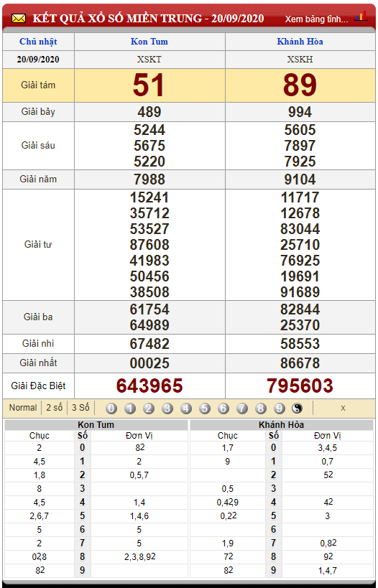Switch to 2 số display mode
378x588 pixels.
pyautogui.click(x=54, y=408)
